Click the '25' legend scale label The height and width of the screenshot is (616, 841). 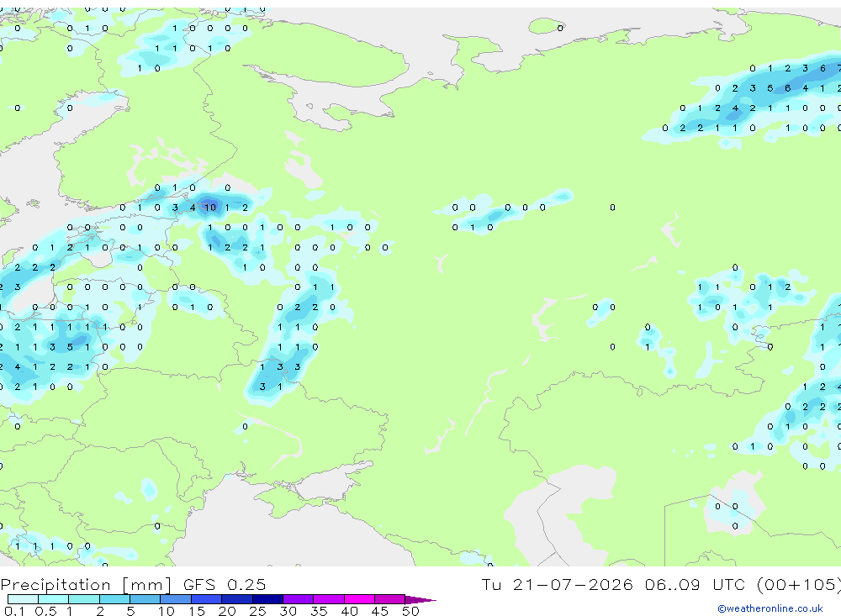pos(257,611)
